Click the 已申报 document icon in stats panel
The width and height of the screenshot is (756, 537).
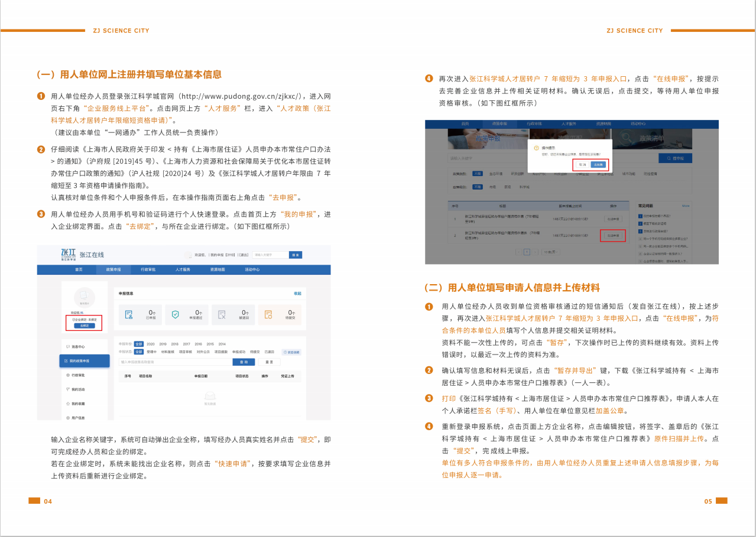point(129,315)
